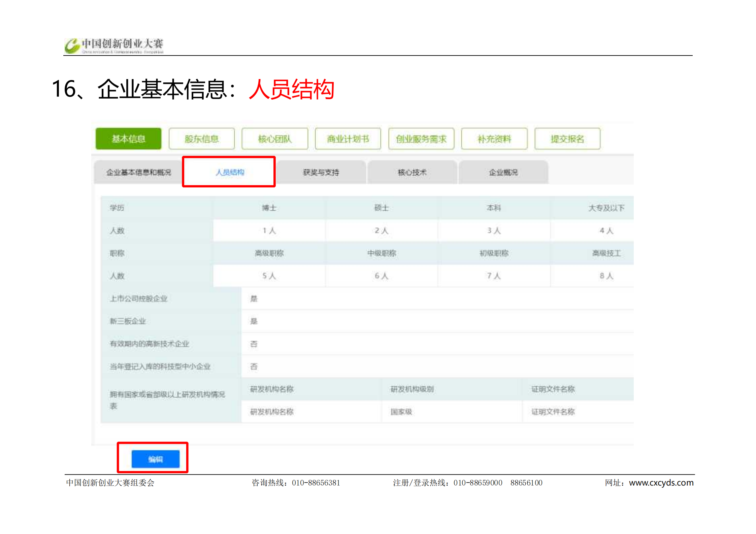
Task: Click the 有效期内的高新技术企业 value 否
Action: 254,344
